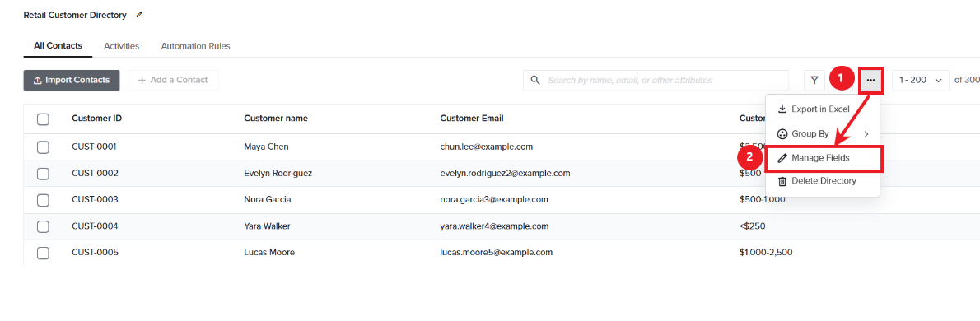Image resolution: width=980 pixels, height=321 pixels.
Task: Click evelyn.rodriguez2@example.com email cell
Action: coord(505,174)
